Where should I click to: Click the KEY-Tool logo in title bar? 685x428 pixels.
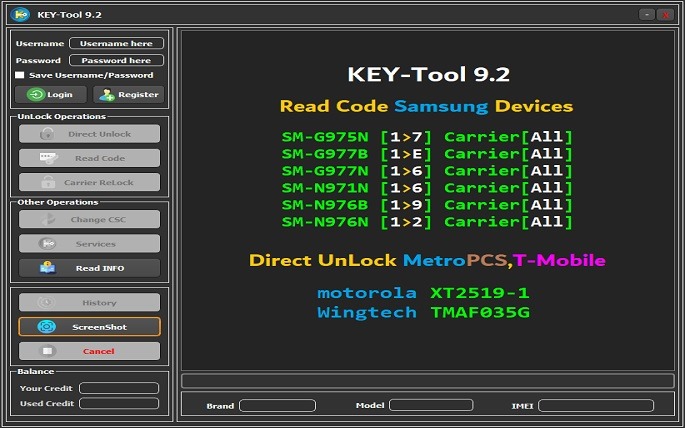[x=20, y=15]
